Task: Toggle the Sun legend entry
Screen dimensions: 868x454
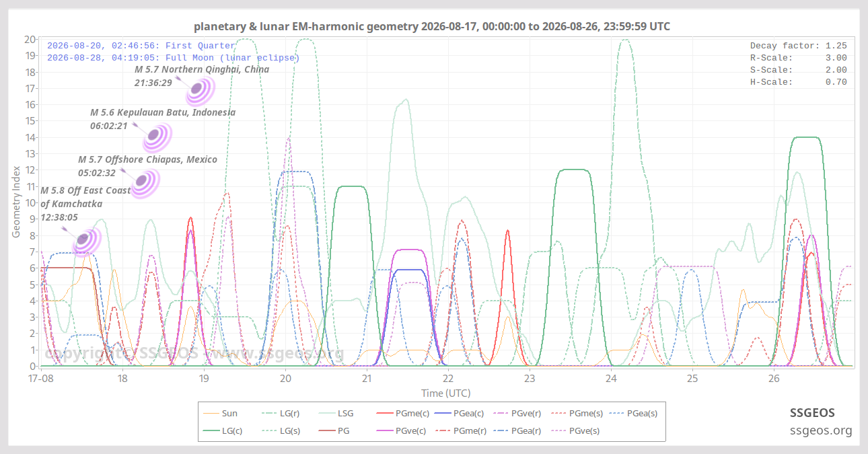Action: pos(220,414)
